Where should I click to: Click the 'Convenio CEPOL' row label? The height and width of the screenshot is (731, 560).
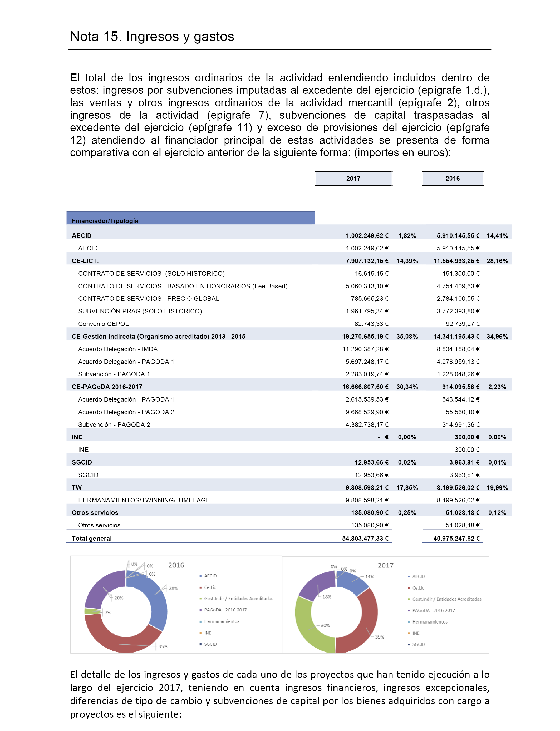click(103, 324)
